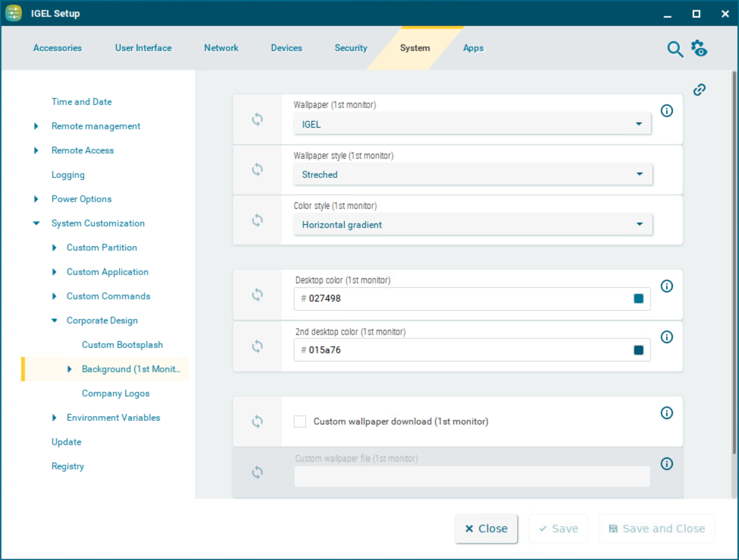Click the Save and Close button
The image size is (739, 560).
click(656, 528)
